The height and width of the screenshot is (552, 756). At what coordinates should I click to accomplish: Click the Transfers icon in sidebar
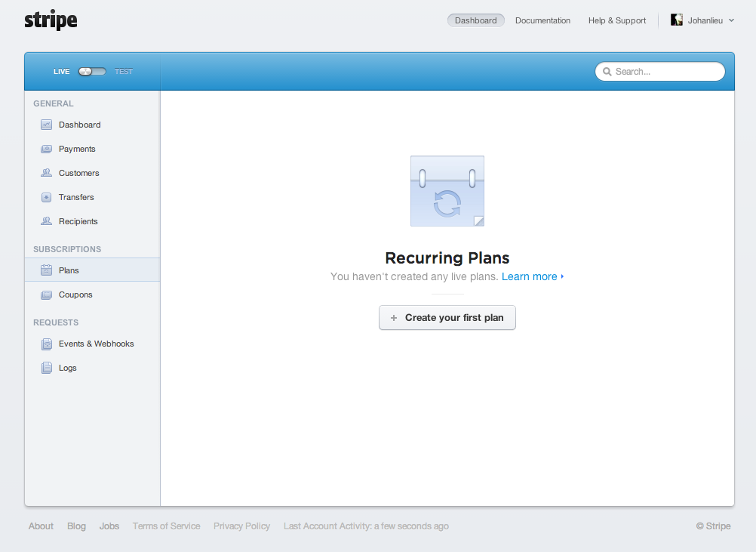46,197
